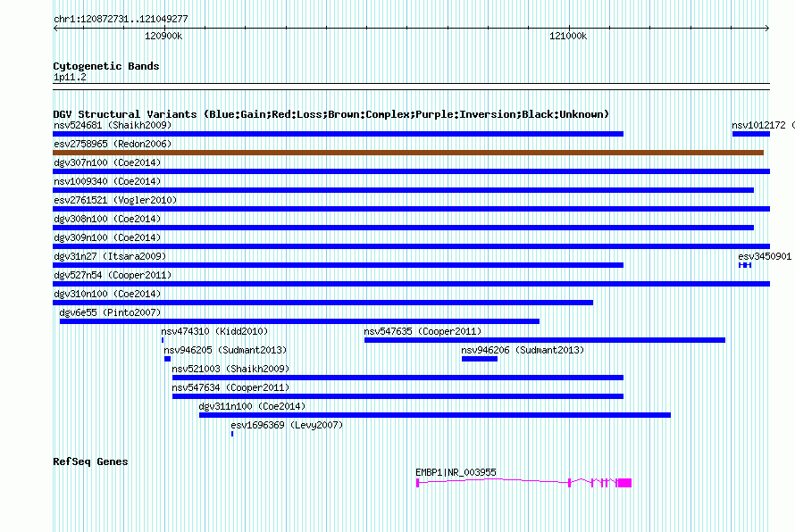The width and height of the screenshot is (795, 532).
Task: Click the ruler's right arrow end
Action: 767,29
